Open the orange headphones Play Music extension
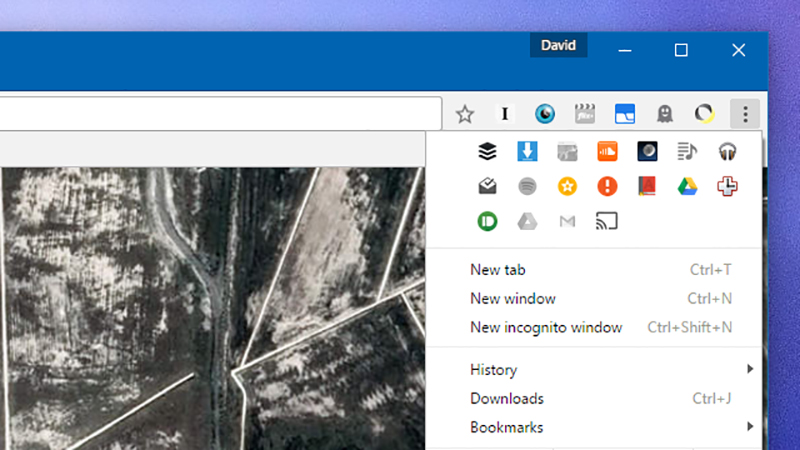800x450 pixels. tap(727, 152)
